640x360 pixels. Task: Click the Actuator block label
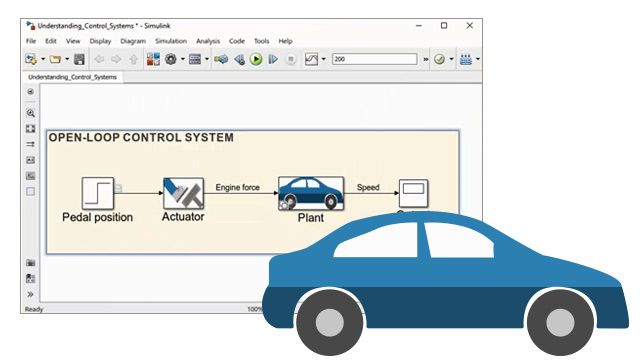click(183, 217)
